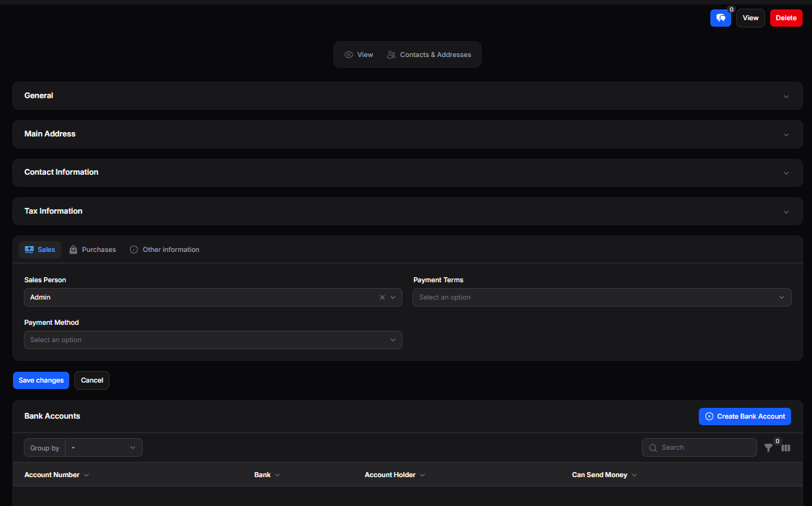Click the Other information info icon
Image resolution: width=812 pixels, height=506 pixels.
(133, 250)
